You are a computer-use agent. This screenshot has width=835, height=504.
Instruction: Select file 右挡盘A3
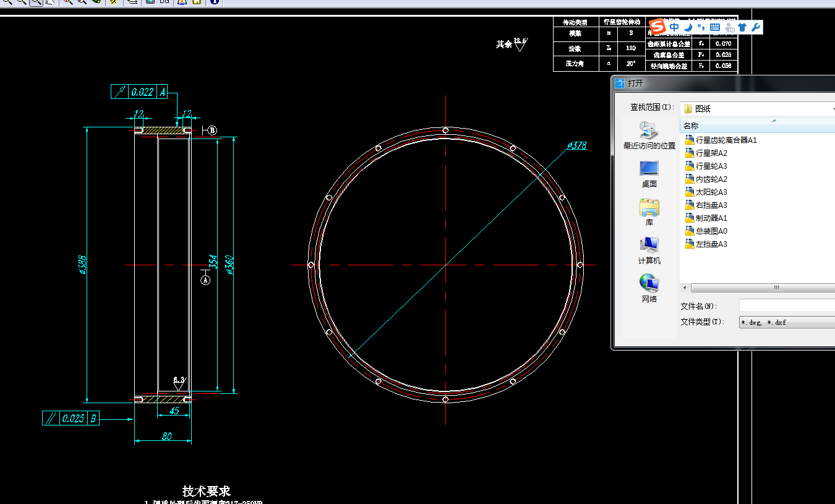click(706, 205)
